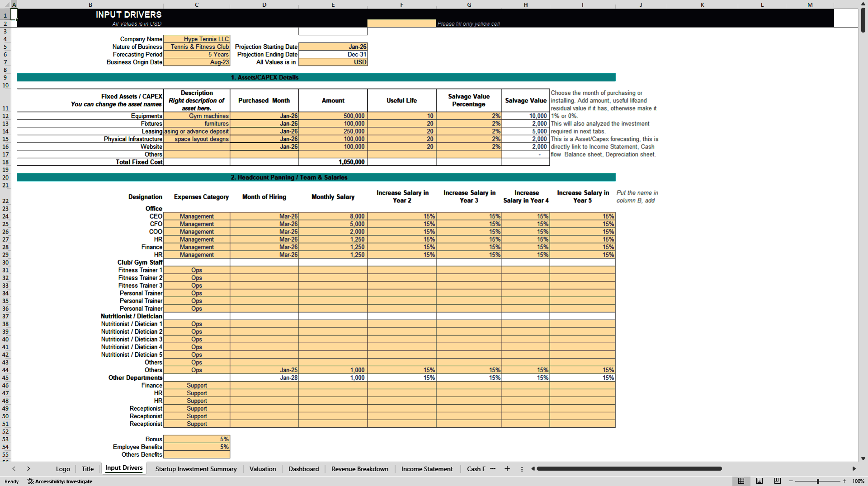The image size is (868, 486).
Task: Select column M header
Action: (810, 5)
